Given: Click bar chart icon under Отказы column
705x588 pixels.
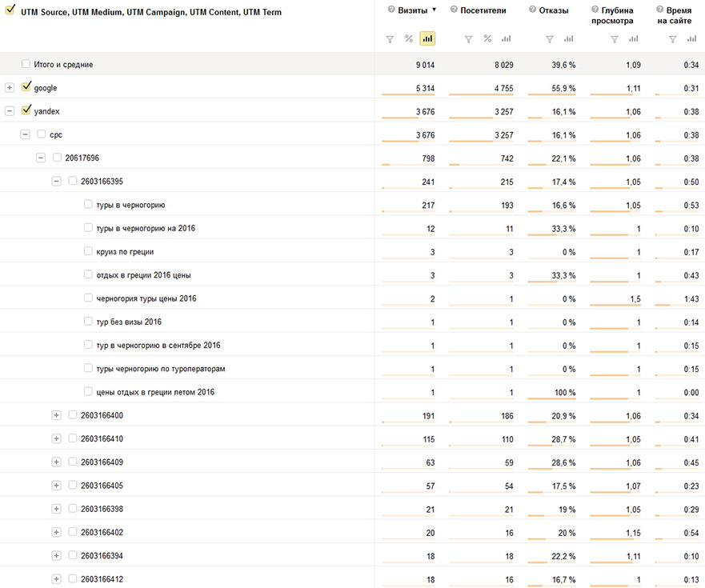Looking at the screenshot, I should click(568, 38).
